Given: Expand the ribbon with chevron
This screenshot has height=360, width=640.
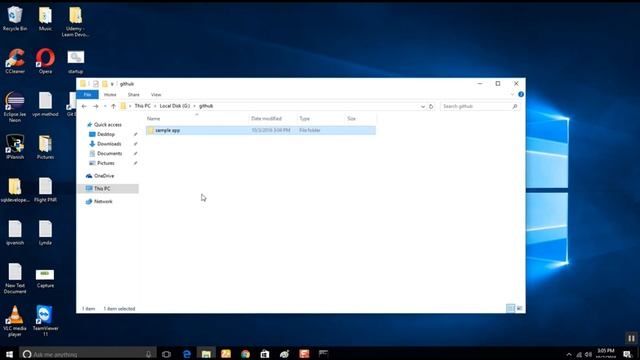Looking at the screenshot, I should [512, 95].
